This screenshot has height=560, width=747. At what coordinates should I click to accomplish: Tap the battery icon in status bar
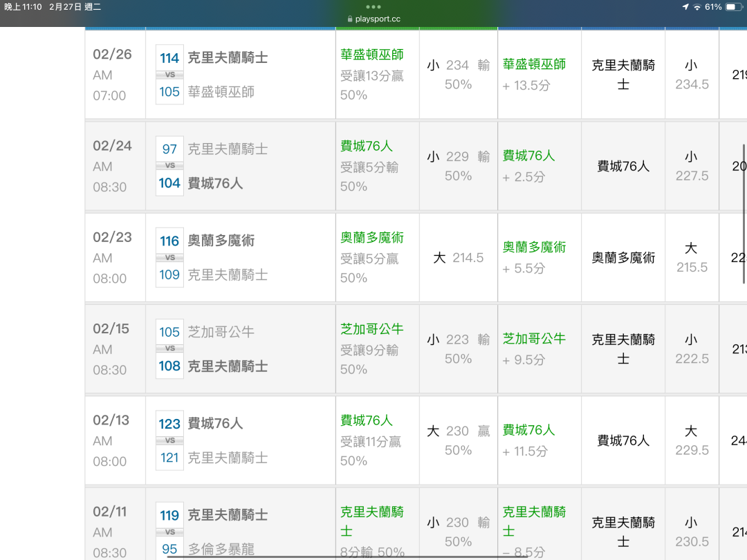[x=733, y=7]
